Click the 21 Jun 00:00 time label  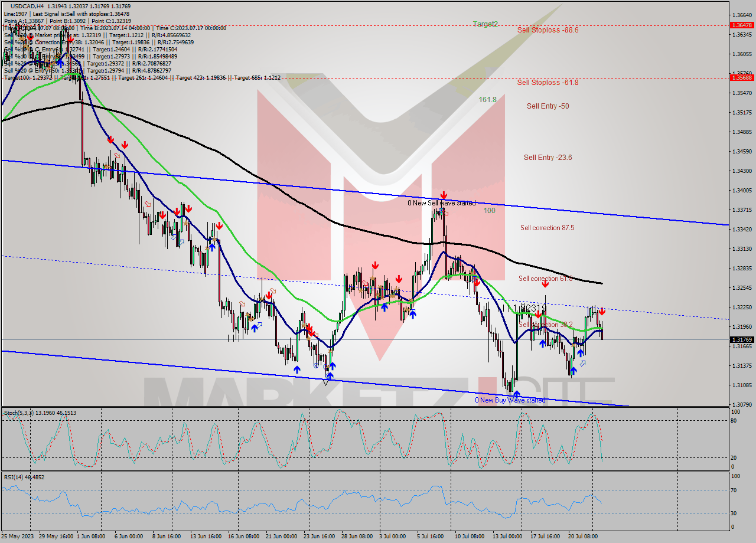coord(282,537)
